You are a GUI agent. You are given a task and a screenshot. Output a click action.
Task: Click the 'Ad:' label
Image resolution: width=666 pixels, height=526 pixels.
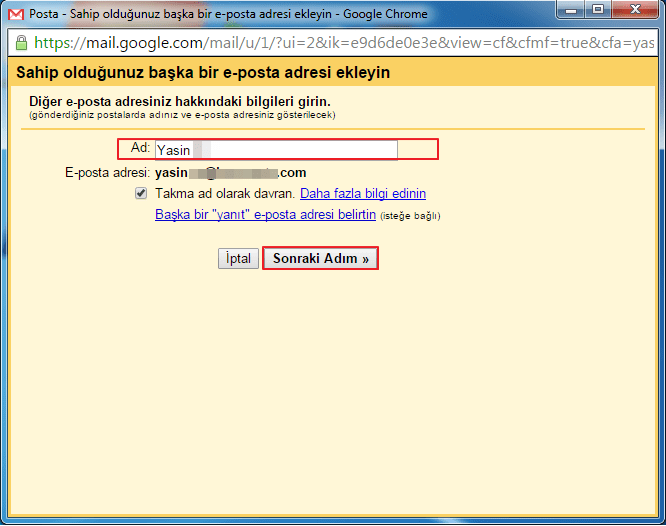(x=140, y=148)
